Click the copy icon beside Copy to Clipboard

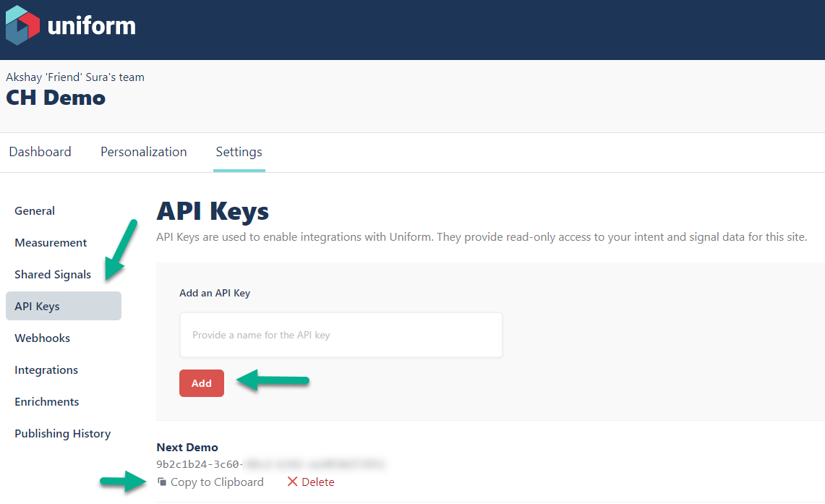coord(162,482)
